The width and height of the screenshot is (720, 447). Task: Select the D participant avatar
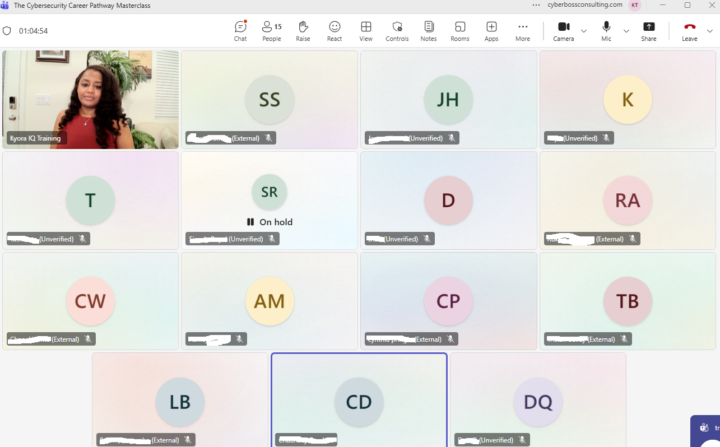coord(448,201)
